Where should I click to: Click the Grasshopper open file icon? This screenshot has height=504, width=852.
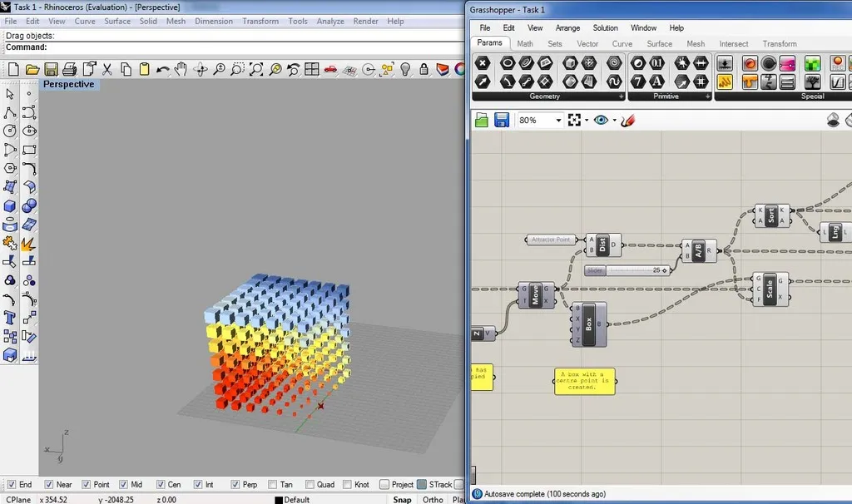482,120
